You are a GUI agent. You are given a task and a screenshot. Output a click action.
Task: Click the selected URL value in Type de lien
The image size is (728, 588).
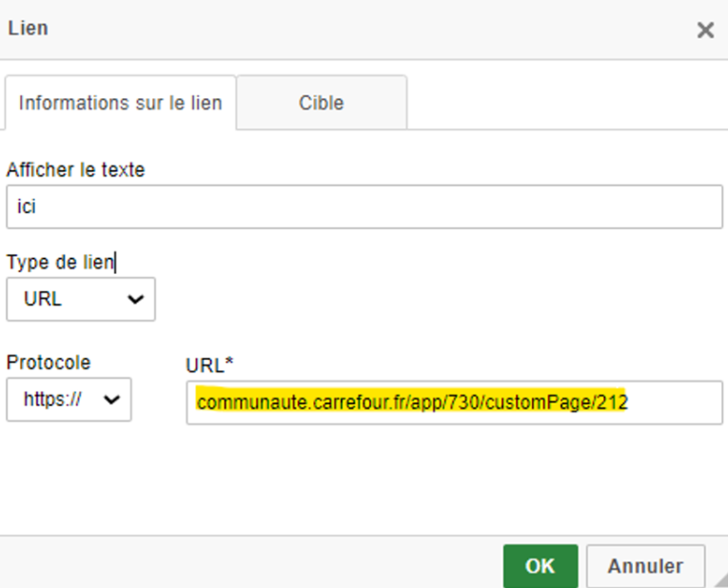[x=43, y=299]
